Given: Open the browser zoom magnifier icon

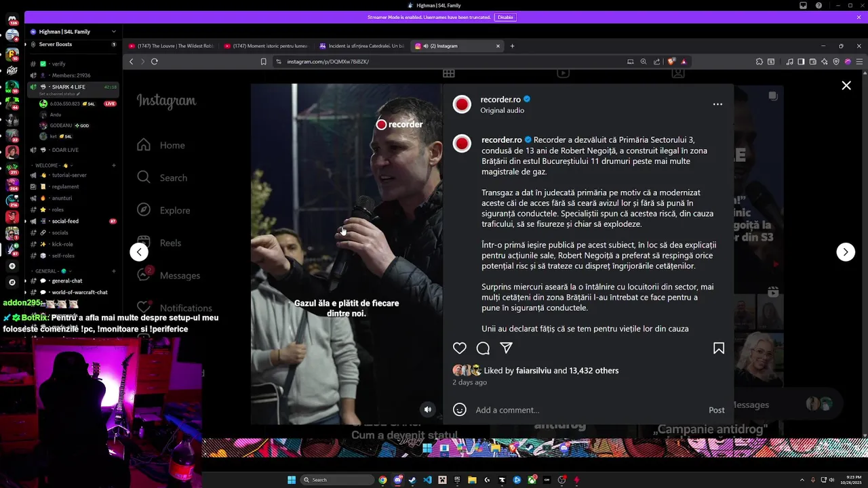Looking at the screenshot, I should [x=644, y=62].
